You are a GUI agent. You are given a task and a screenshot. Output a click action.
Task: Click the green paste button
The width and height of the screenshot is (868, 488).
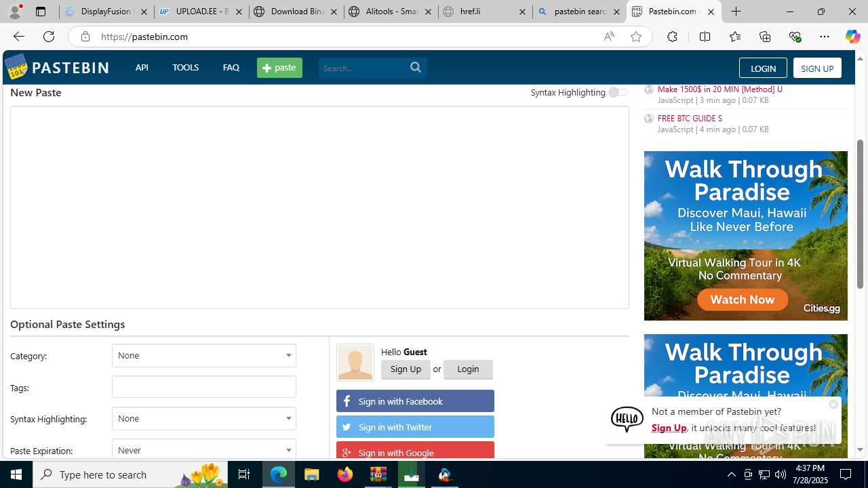[279, 67]
